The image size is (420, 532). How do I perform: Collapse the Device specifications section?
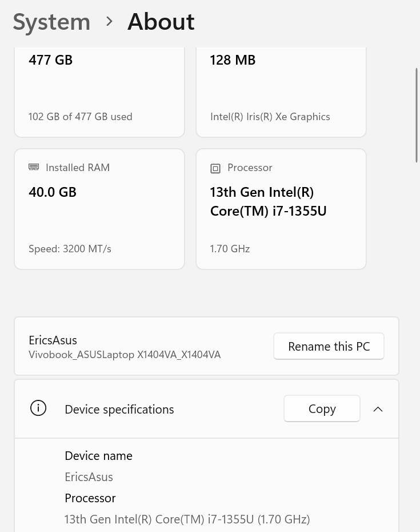[x=378, y=409]
